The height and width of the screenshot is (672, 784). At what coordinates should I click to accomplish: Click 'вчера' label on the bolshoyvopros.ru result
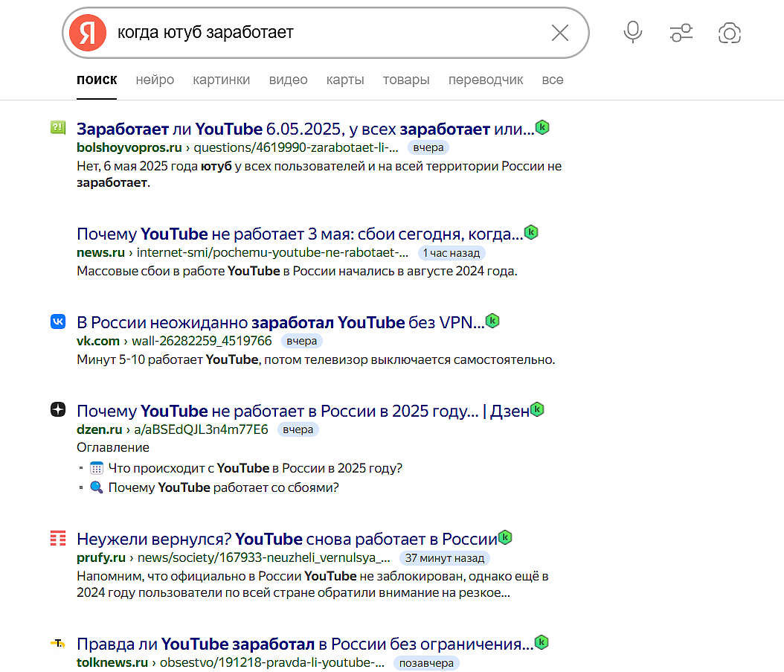click(x=428, y=148)
